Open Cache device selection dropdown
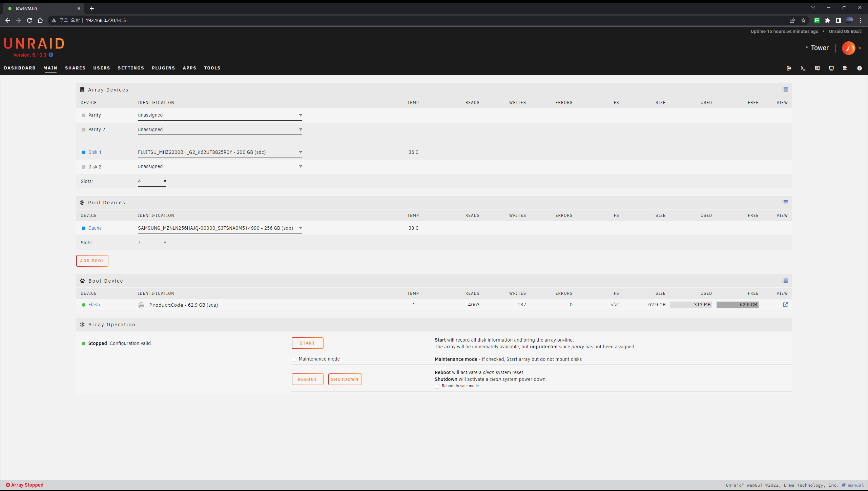This screenshot has height=491, width=868. (x=220, y=228)
